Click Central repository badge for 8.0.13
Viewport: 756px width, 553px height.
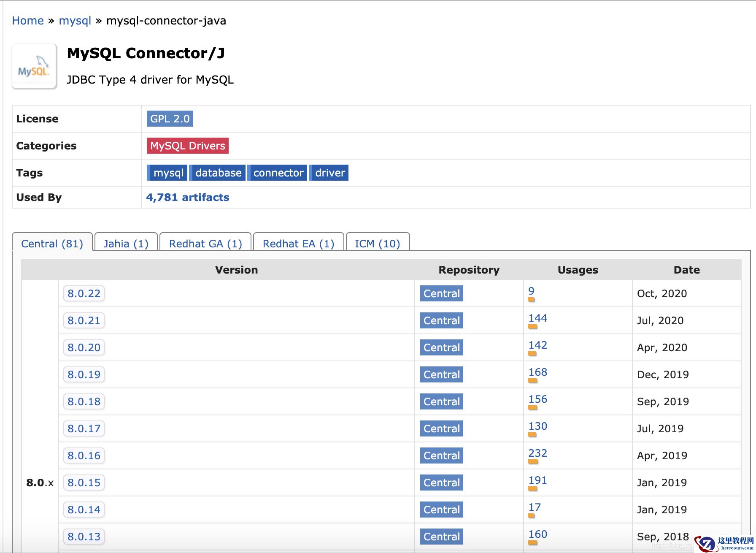[x=442, y=537]
